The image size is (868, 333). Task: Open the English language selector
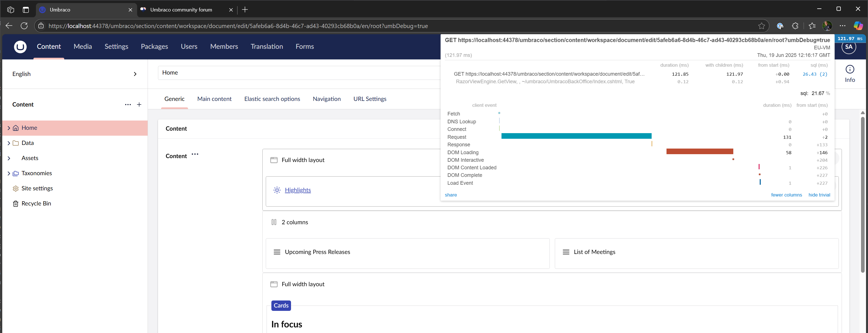(74, 74)
